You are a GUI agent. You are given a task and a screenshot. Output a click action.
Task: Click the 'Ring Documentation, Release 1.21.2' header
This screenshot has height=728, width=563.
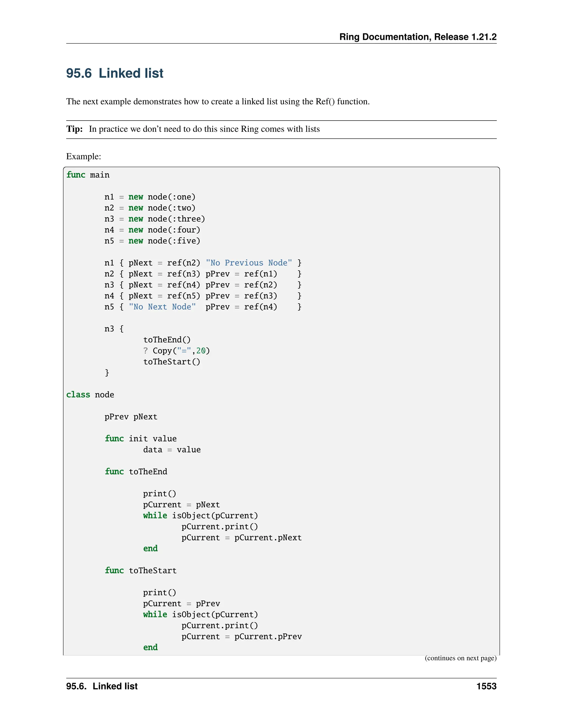(x=418, y=37)
